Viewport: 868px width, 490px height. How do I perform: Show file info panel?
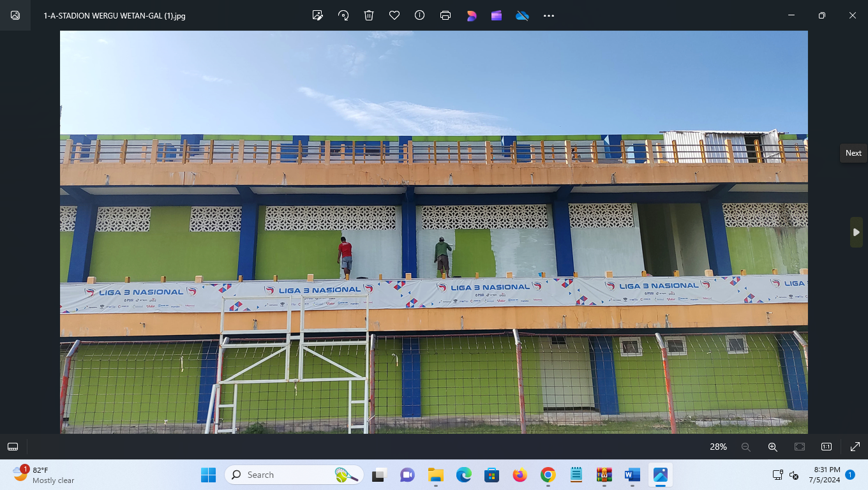point(419,15)
